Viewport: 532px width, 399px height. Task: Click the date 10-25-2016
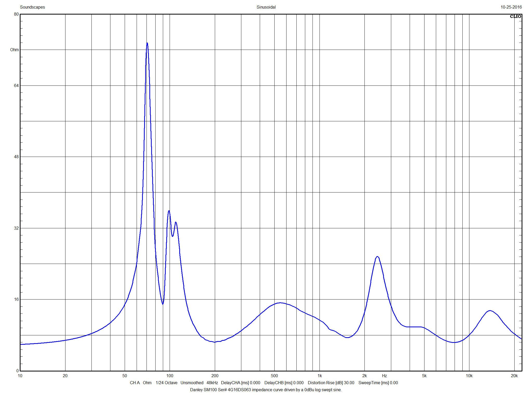click(511, 7)
